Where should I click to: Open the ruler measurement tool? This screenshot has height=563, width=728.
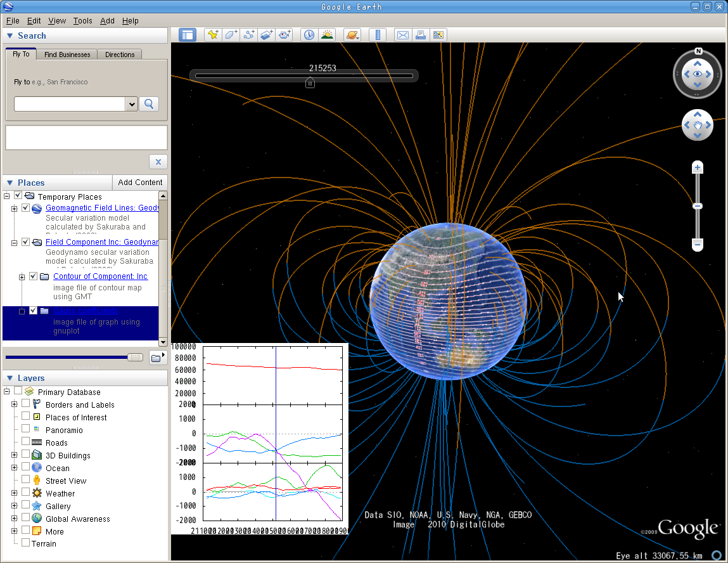pyautogui.click(x=378, y=35)
